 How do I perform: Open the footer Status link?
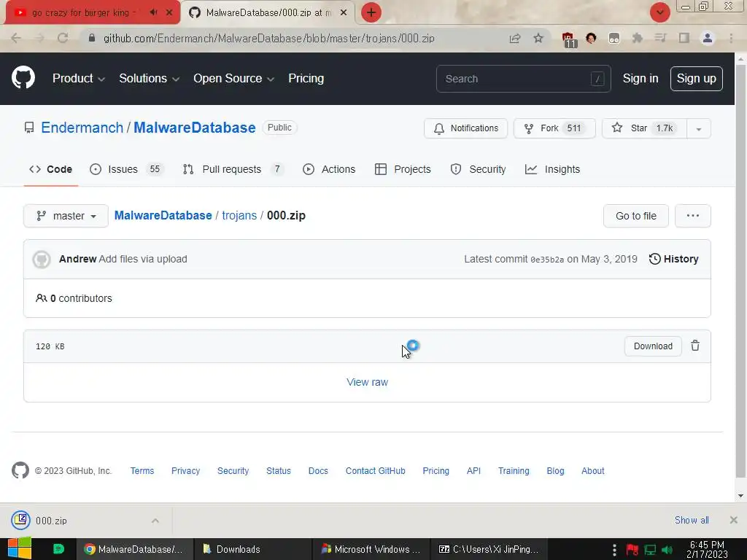click(x=278, y=470)
